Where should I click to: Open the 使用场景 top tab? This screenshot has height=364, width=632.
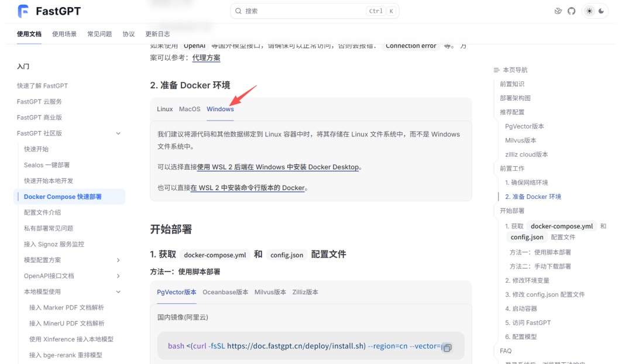point(64,34)
